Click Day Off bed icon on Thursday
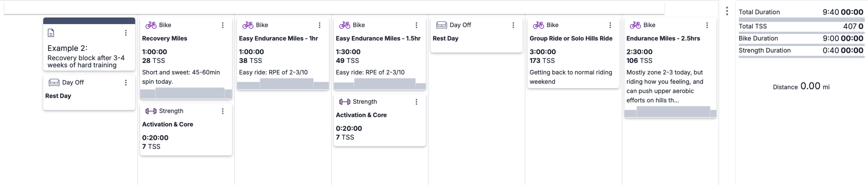This screenshot has width=868, height=185. coord(441,25)
